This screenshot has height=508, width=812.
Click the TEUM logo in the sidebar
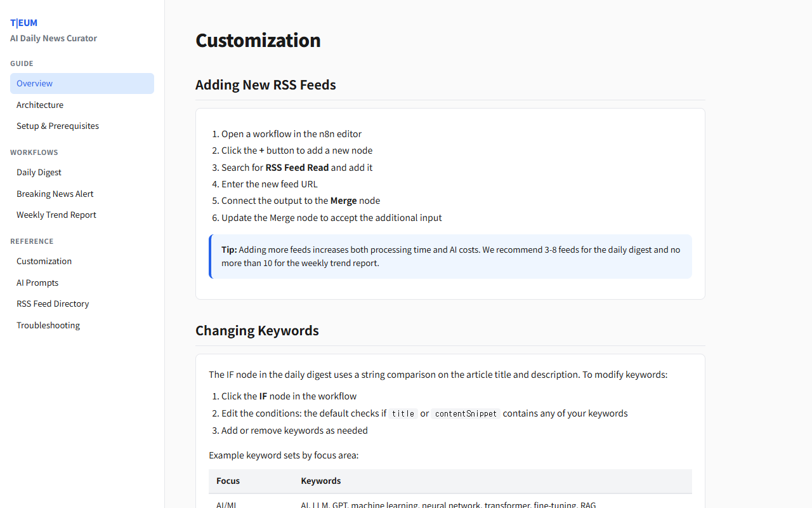pos(23,23)
